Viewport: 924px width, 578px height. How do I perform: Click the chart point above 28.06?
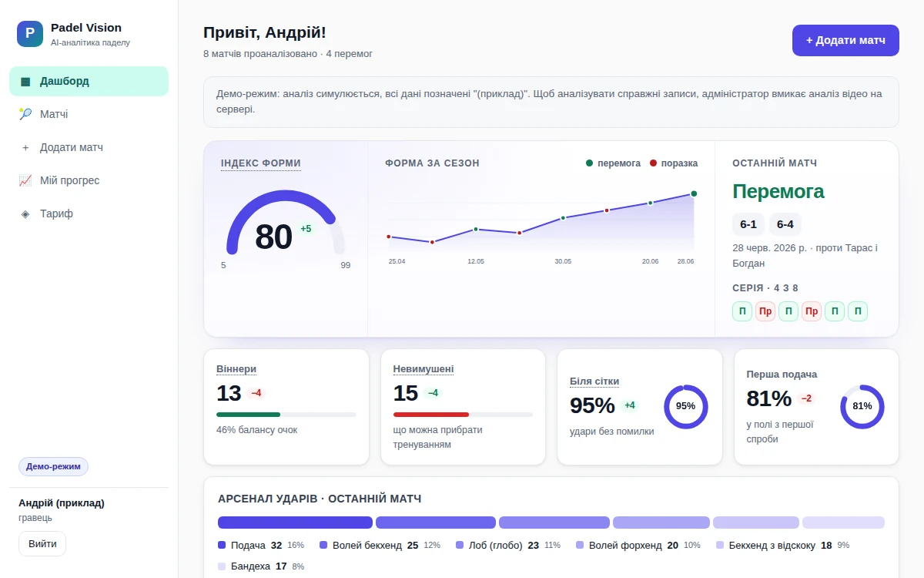coord(694,193)
